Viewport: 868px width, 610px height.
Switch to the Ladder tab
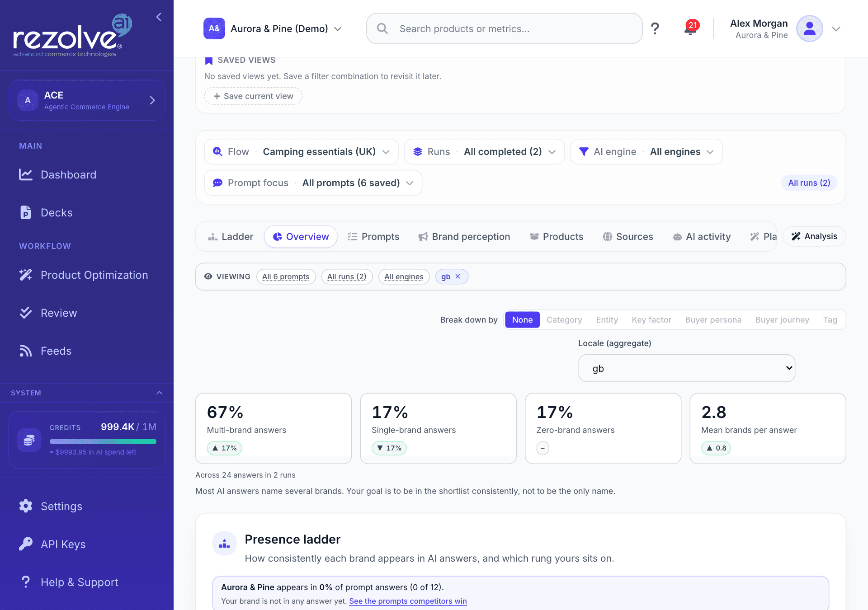(231, 237)
